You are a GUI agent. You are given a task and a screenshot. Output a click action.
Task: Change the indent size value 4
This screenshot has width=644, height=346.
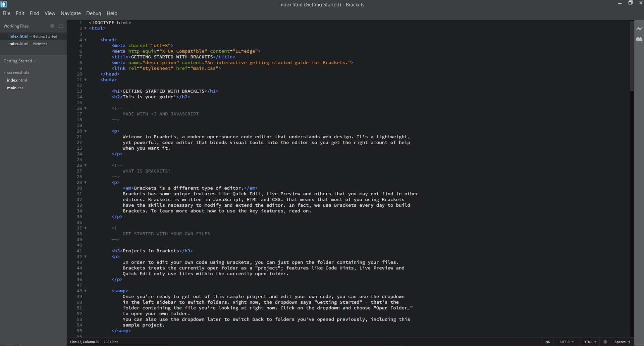coord(629,342)
